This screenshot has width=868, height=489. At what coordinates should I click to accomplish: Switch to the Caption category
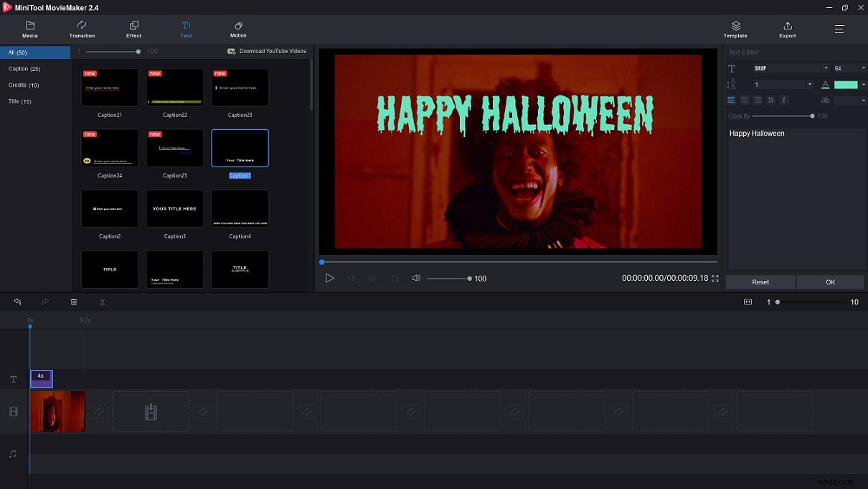coord(24,68)
